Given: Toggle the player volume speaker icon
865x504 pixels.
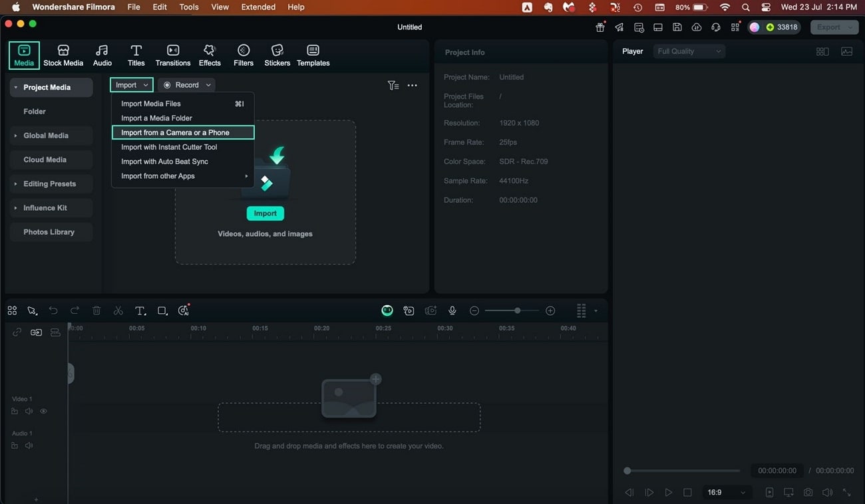Looking at the screenshot, I should point(827,493).
